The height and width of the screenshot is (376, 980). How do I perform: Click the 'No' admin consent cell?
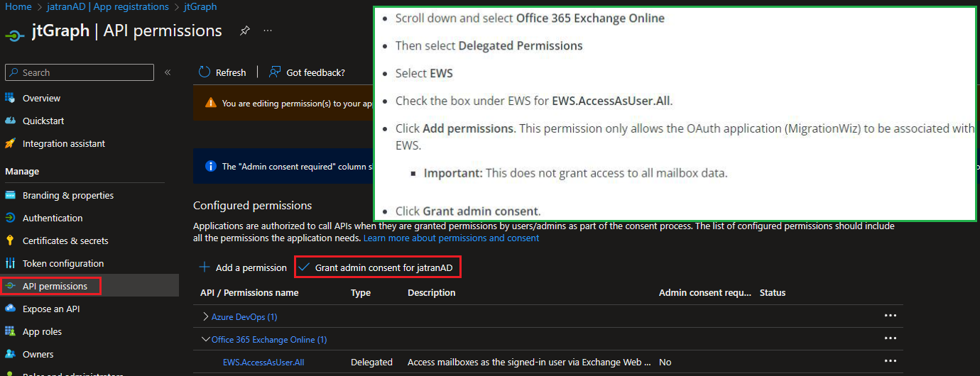pyautogui.click(x=665, y=362)
